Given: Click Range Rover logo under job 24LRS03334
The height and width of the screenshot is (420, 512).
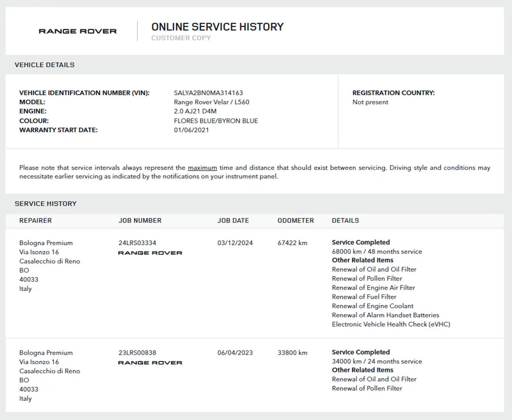Looking at the screenshot, I should coord(150,253).
